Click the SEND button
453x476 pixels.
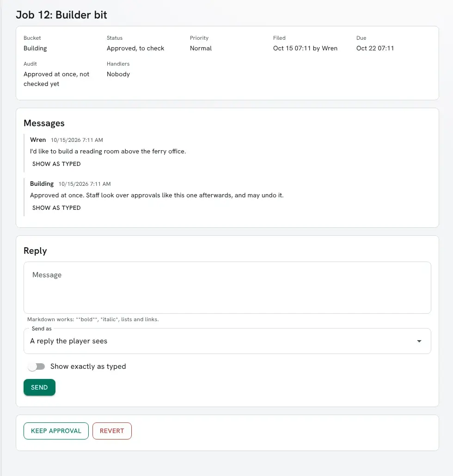[x=39, y=387]
